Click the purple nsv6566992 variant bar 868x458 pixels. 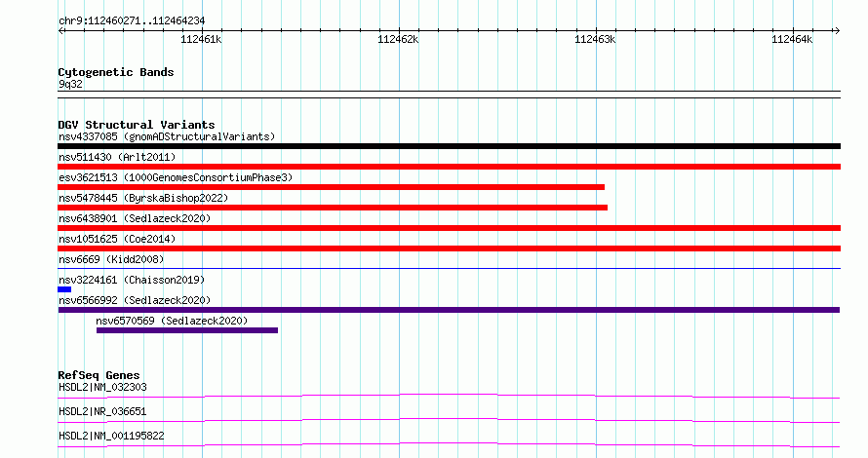[449, 310]
